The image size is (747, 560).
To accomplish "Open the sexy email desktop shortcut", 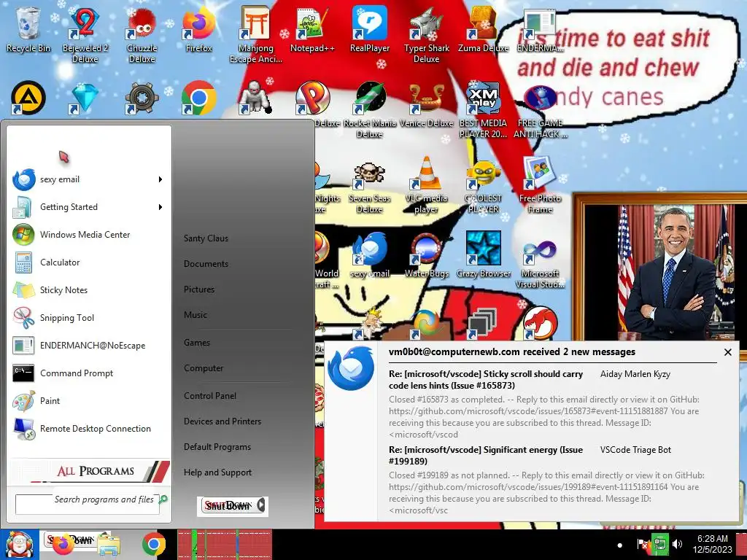I will click(370, 256).
